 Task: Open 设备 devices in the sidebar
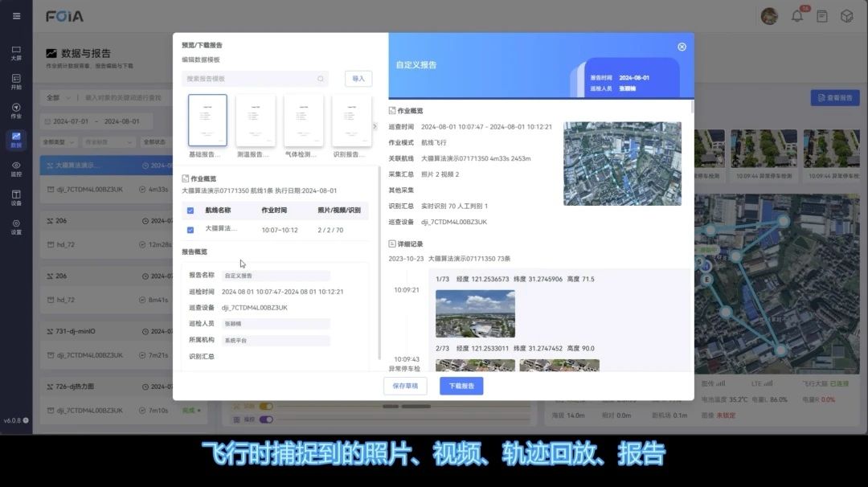pos(16,197)
